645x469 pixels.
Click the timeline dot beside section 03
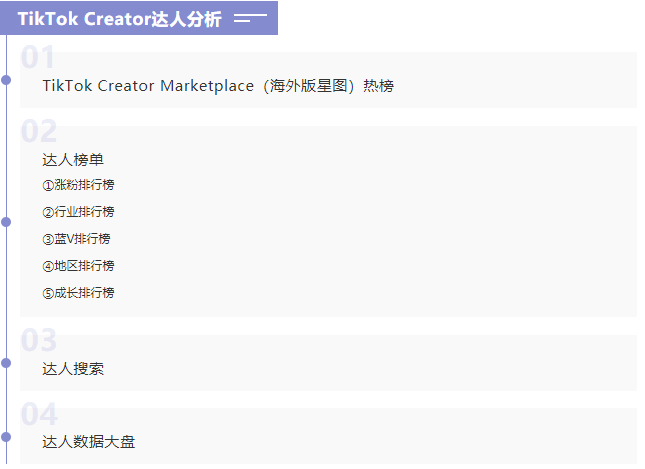(x=6, y=362)
